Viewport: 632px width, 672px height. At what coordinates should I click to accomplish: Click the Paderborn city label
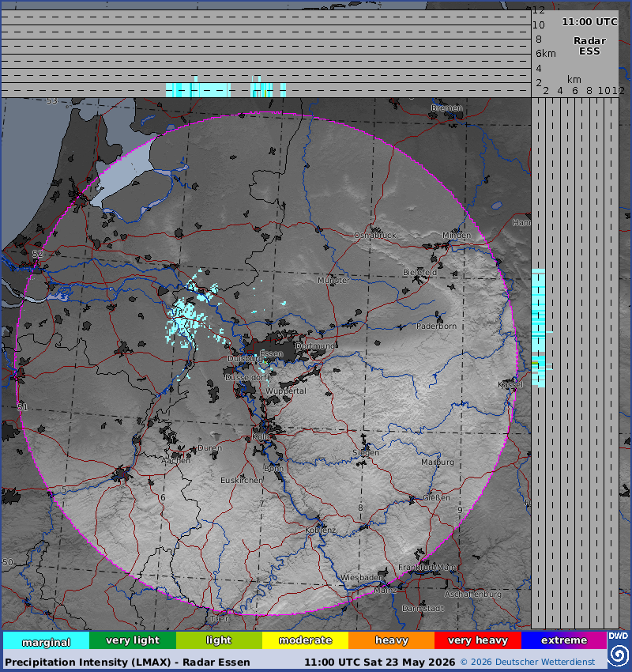pos(436,326)
